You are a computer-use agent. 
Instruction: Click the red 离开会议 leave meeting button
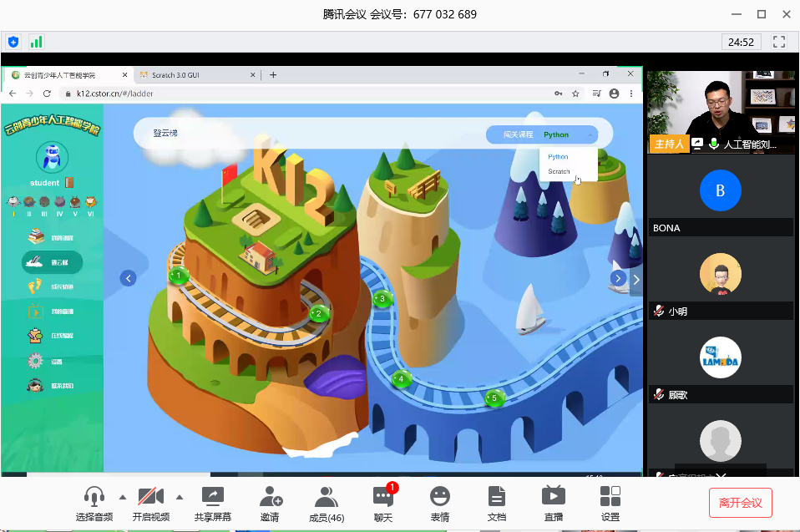[x=740, y=502]
